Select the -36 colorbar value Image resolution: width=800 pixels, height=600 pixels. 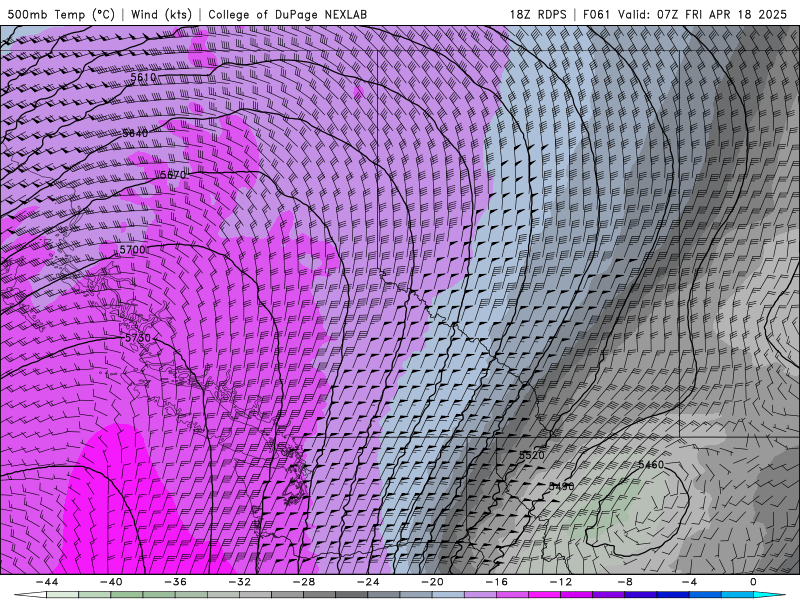tap(176, 582)
